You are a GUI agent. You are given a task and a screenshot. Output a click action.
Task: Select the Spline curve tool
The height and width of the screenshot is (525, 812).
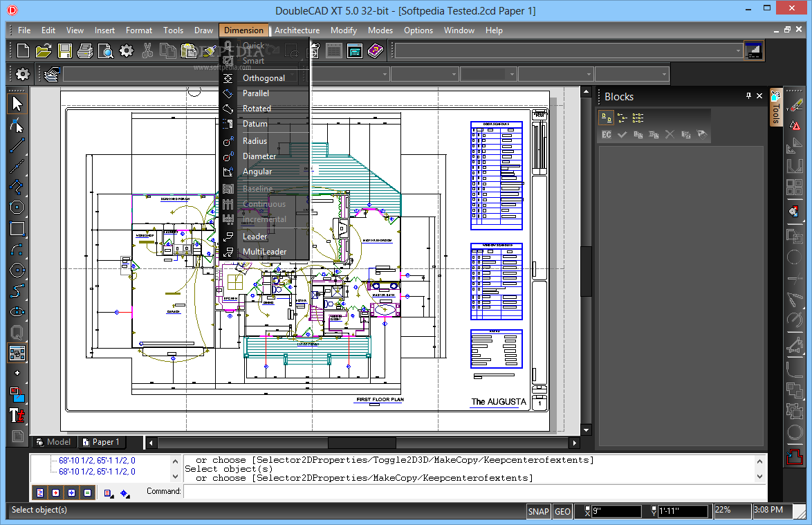tap(17, 291)
